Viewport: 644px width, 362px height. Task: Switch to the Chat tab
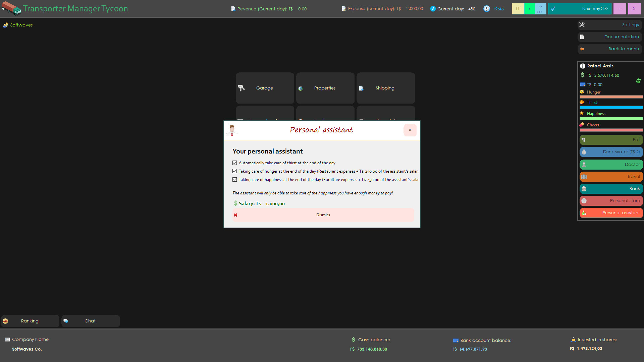(x=90, y=321)
